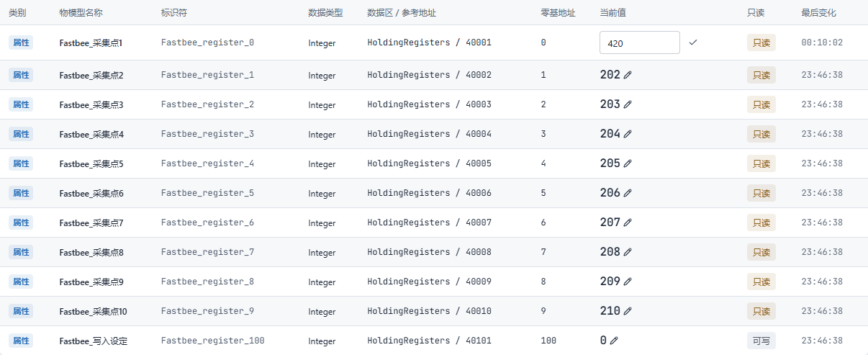868x355 pixels.
Task: Click the 最后变化 column header
Action: pyautogui.click(x=819, y=13)
